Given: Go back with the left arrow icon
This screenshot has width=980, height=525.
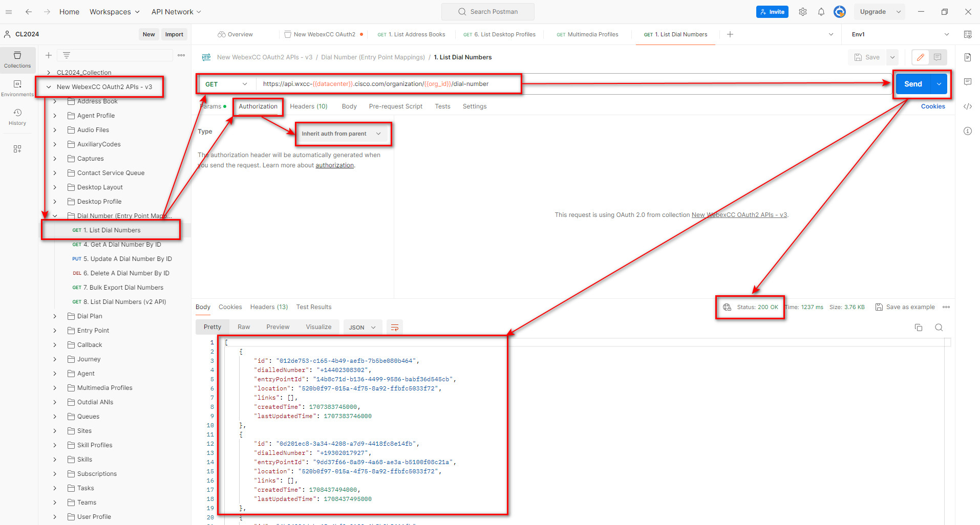Looking at the screenshot, I should 29,12.
